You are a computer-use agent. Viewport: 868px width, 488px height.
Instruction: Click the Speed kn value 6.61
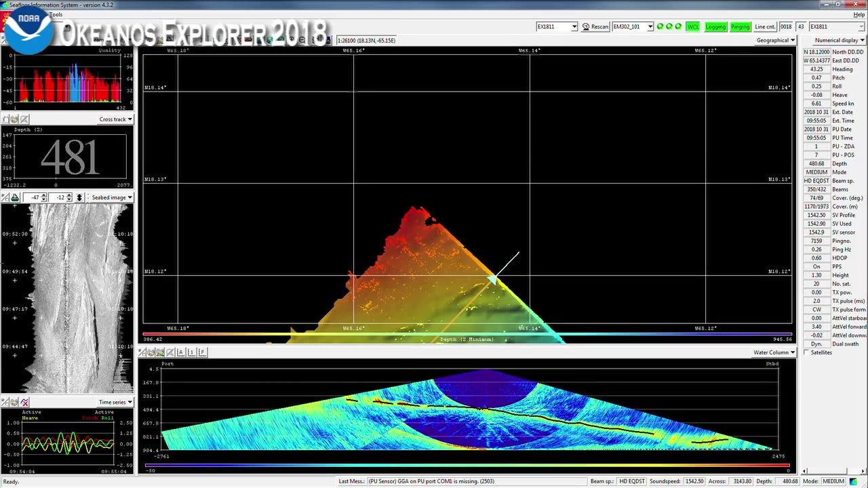coord(816,104)
